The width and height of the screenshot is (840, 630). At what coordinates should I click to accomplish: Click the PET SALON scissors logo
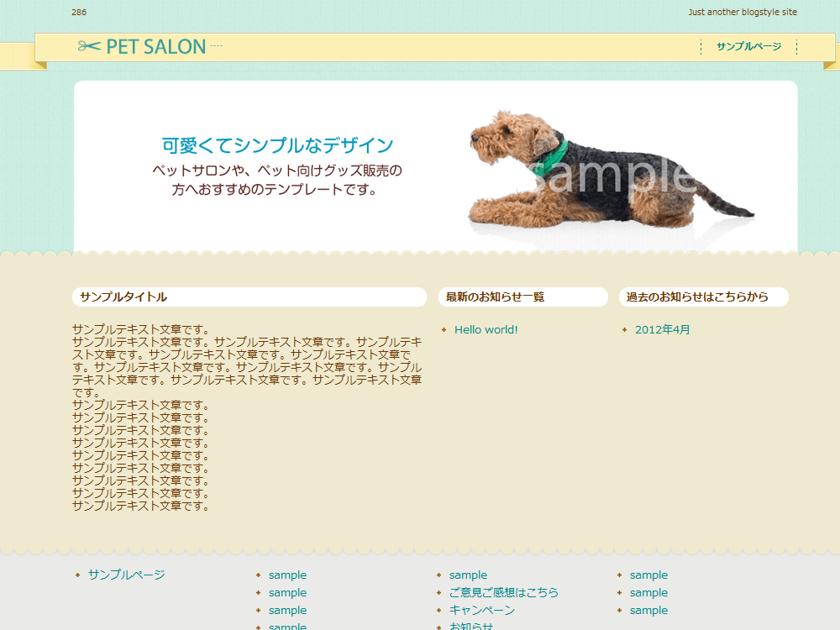[150, 46]
